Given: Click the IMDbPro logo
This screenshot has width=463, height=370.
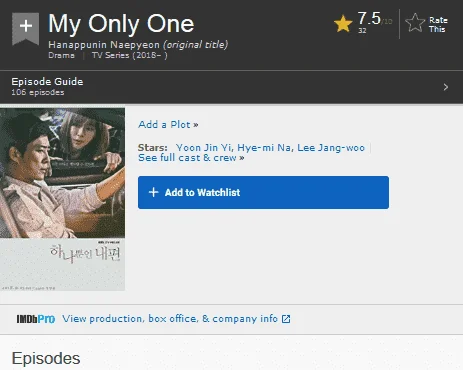Looking at the screenshot, I should click(x=36, y=319).
